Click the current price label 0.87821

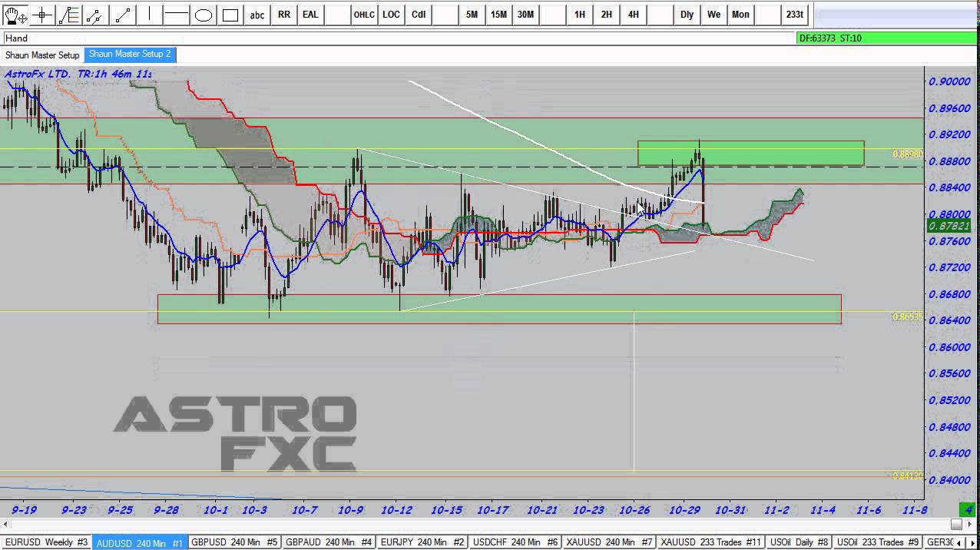point(949,226)
